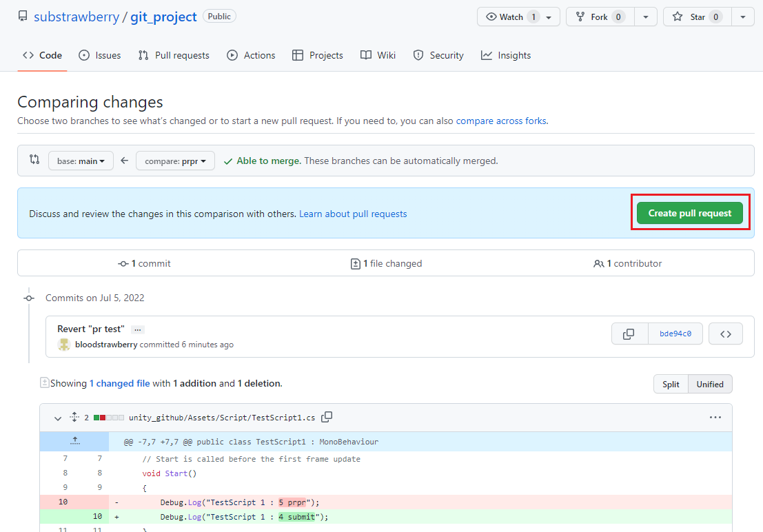The height and width of the screenshot is (532, 763).
Task: Switch diff view to Unified
Action: click(x=710, y=385)
